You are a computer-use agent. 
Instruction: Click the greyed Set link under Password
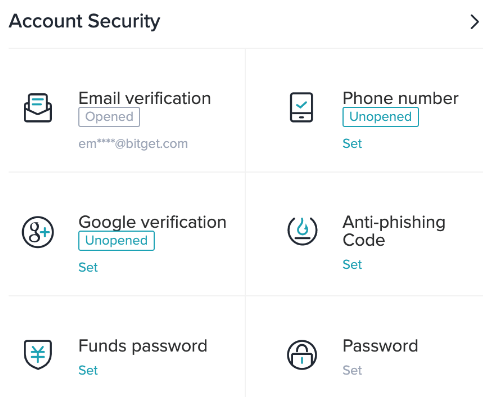352,370
